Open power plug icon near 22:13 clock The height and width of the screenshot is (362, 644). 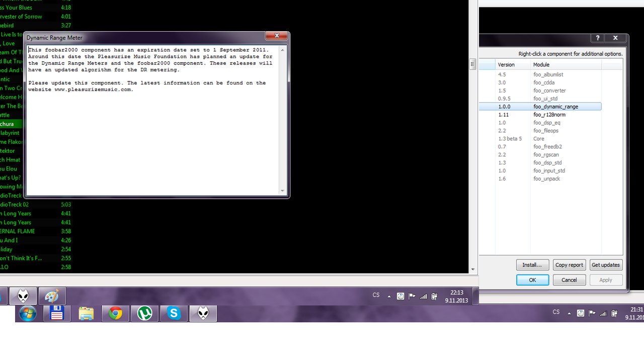[x=434, y=297]
